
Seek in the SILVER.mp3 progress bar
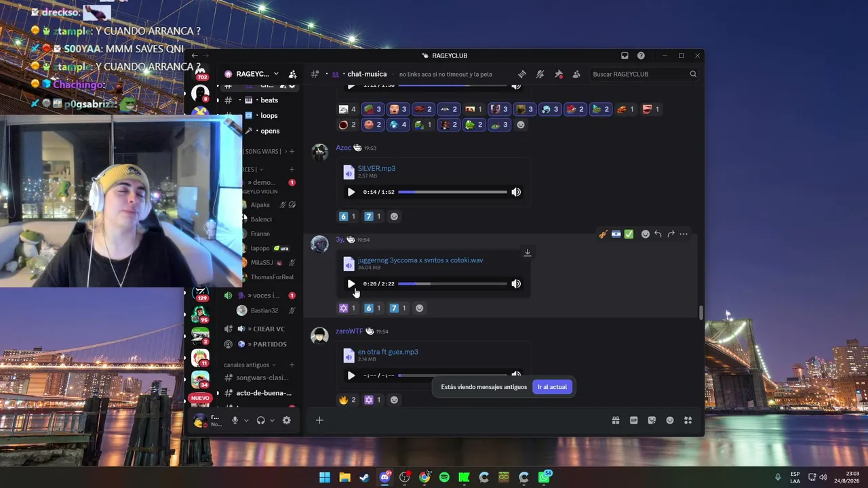452,192
